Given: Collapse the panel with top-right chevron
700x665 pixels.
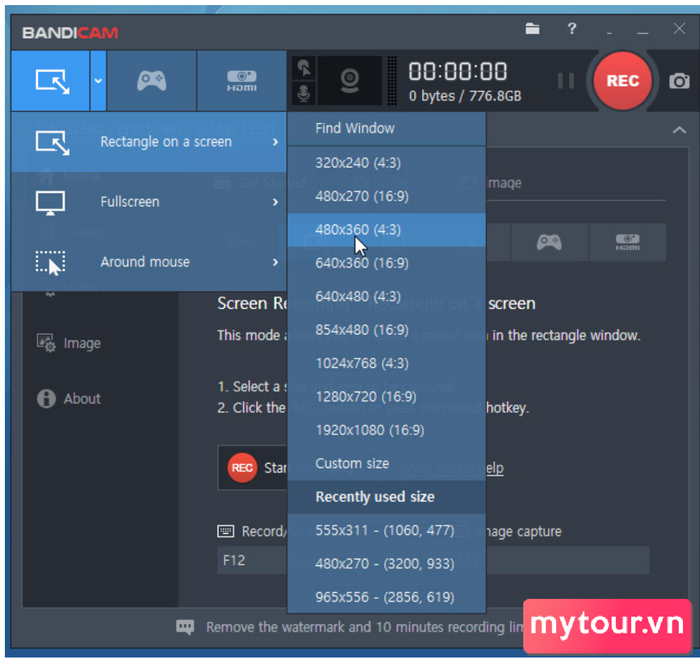Looking at the screenshot, I should point(679,130).
